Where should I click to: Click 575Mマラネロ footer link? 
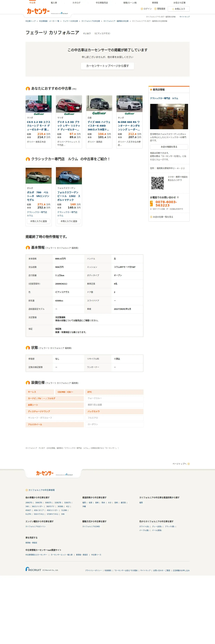coord(52,514)
